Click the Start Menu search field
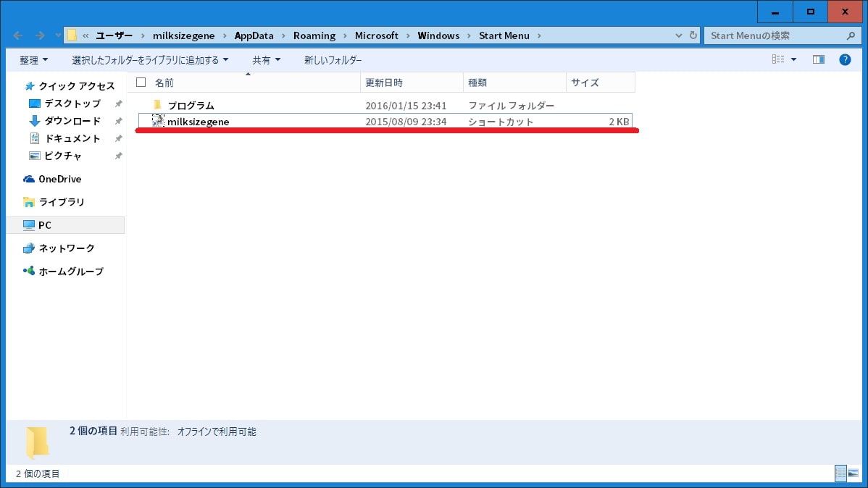The width and height of the screenshot is (868, 488). [772, 35]
